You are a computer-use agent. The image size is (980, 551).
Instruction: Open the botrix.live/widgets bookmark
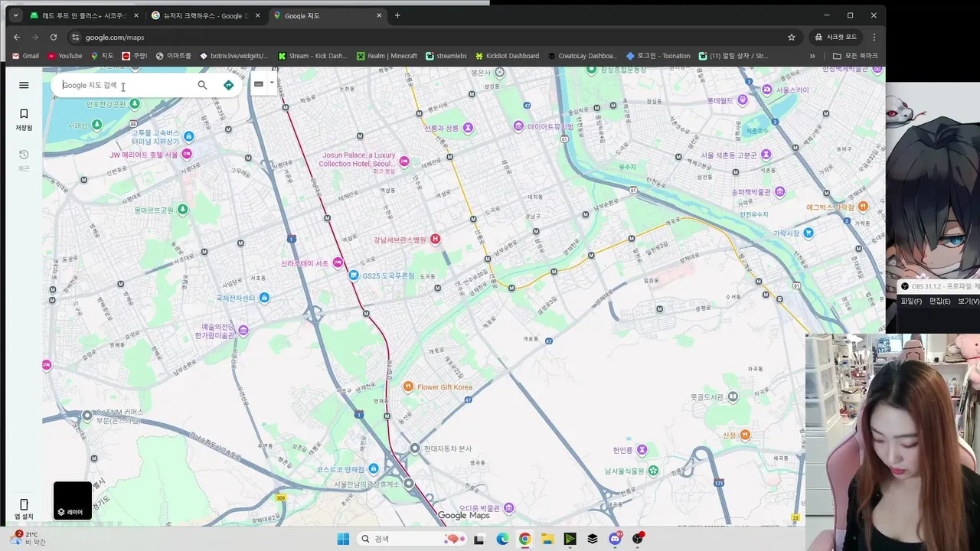pos(234,56)
